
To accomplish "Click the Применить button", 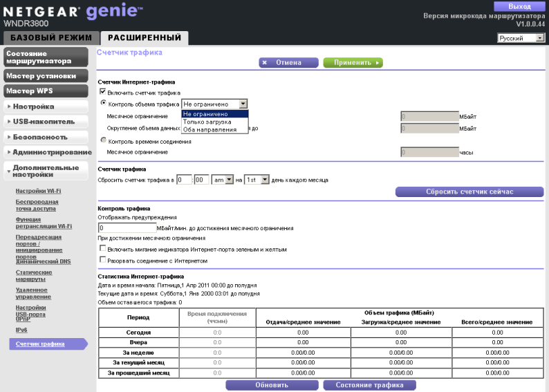I will [353, 63].
